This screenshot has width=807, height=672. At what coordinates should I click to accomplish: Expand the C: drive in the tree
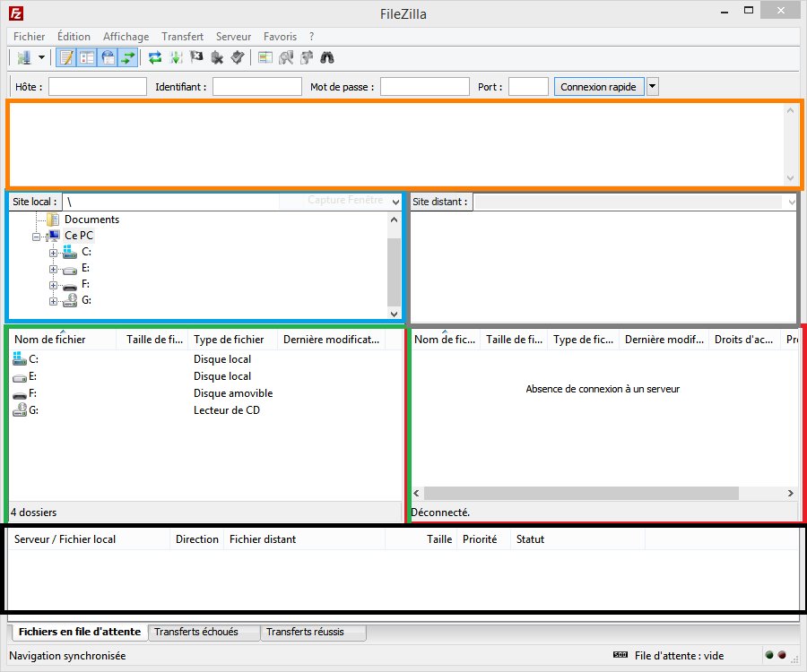pyautogui.click(x=54, y=253)
